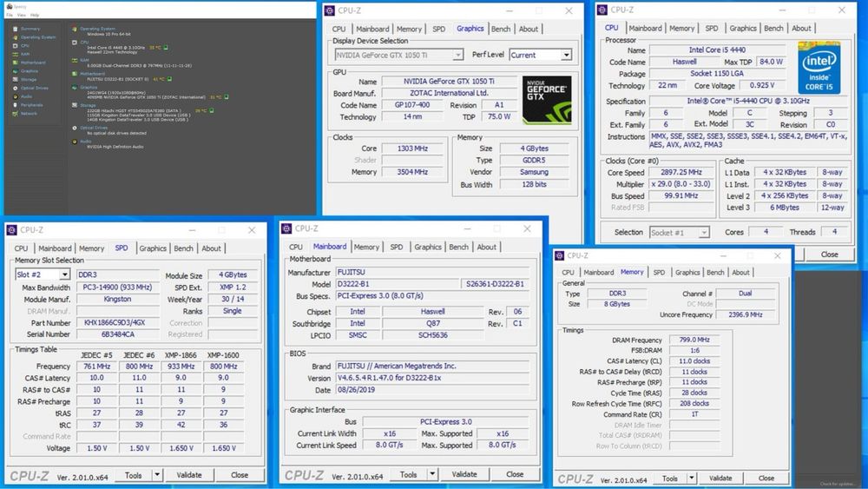
Task: Click DRAM Frequency value 799.0 MHz
Action: click(694, 340)
